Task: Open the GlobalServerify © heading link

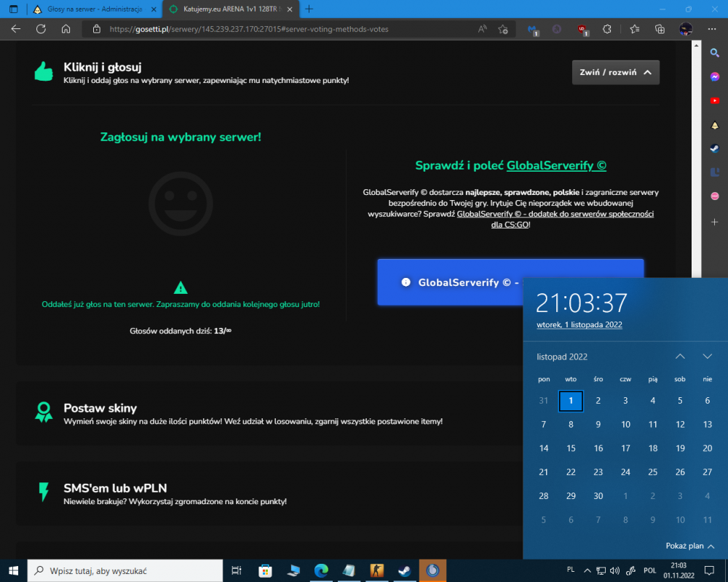Action: tap(556, 166)
